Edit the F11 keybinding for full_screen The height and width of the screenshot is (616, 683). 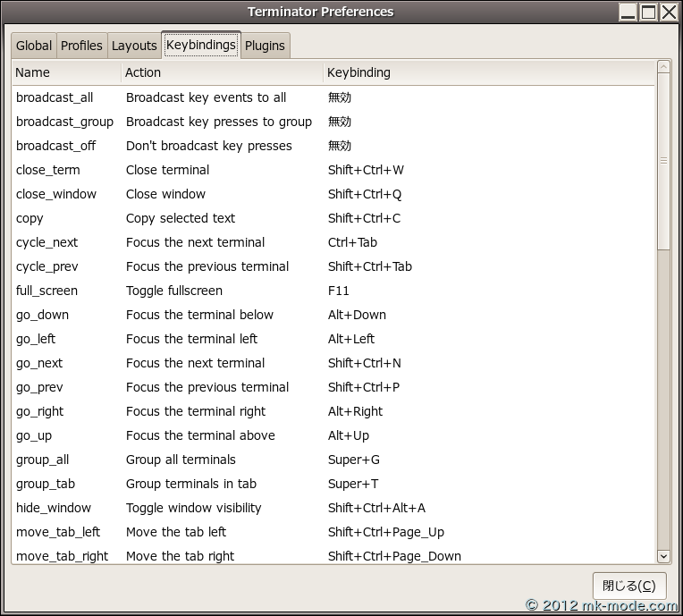(x=339, y=291)
